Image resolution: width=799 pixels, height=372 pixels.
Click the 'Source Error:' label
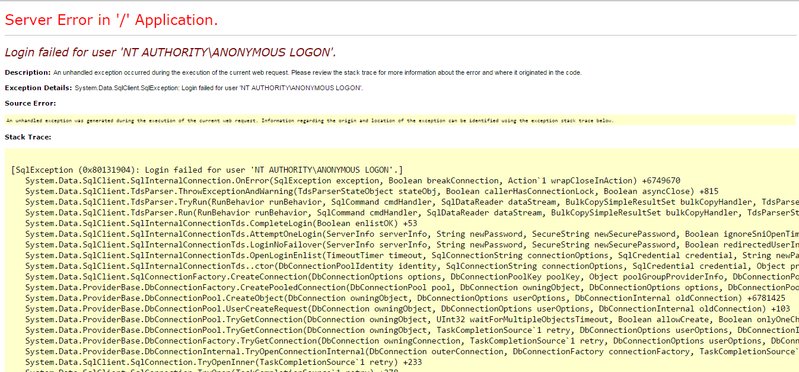[x=30, y=103]
